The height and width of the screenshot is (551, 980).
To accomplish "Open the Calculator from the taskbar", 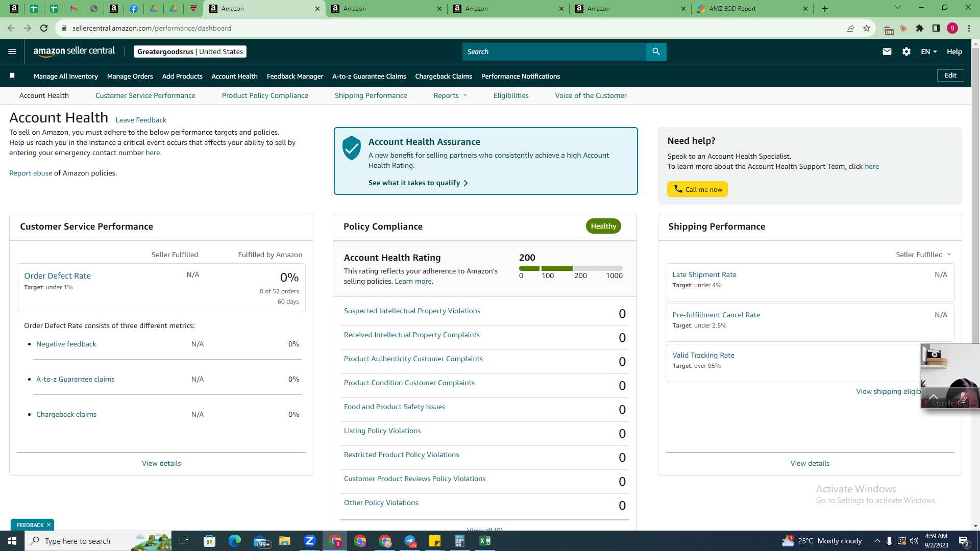I will click(x=460, y=541).
